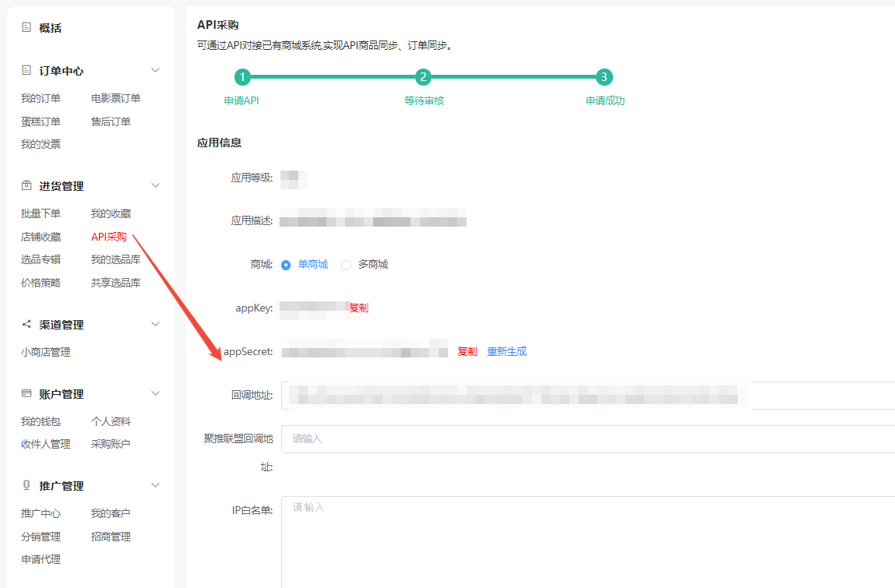Collapse the 推广管理 section chevron

(x=155, y=485)
